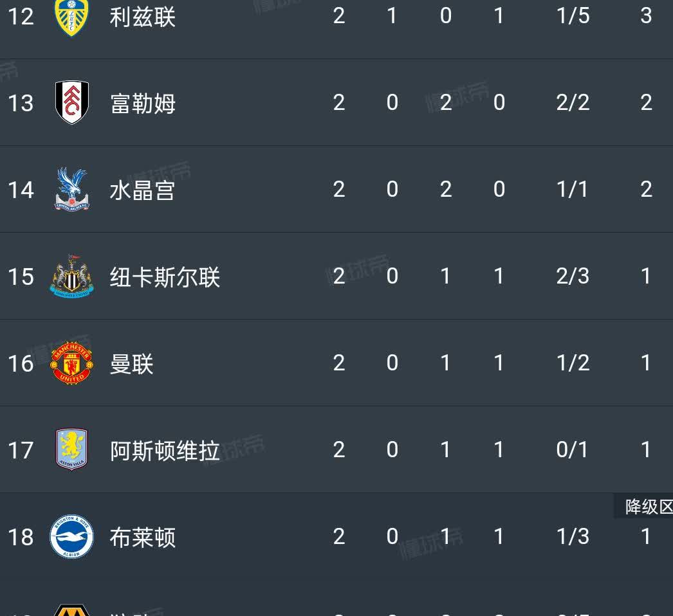This screenshot has height=616, width=673.
Task: Open the Newcastle United crest icon
Action: click(x=71, y=276)
